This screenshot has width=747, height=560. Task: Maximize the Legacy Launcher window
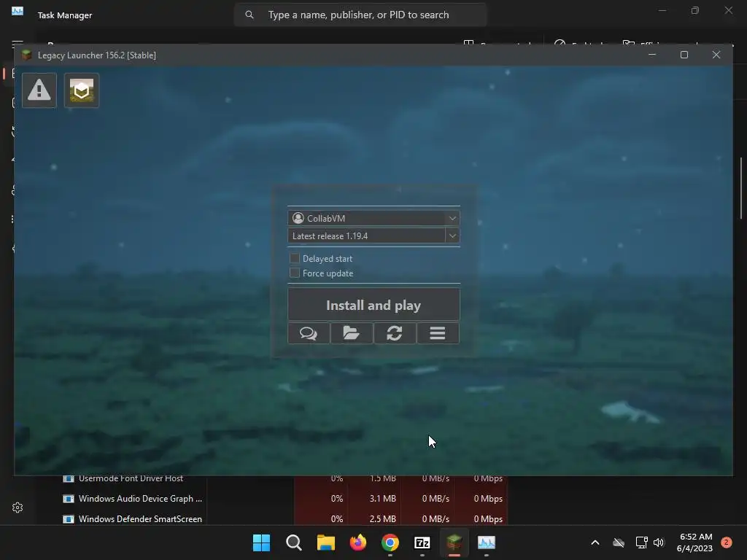tap(684, 55)
